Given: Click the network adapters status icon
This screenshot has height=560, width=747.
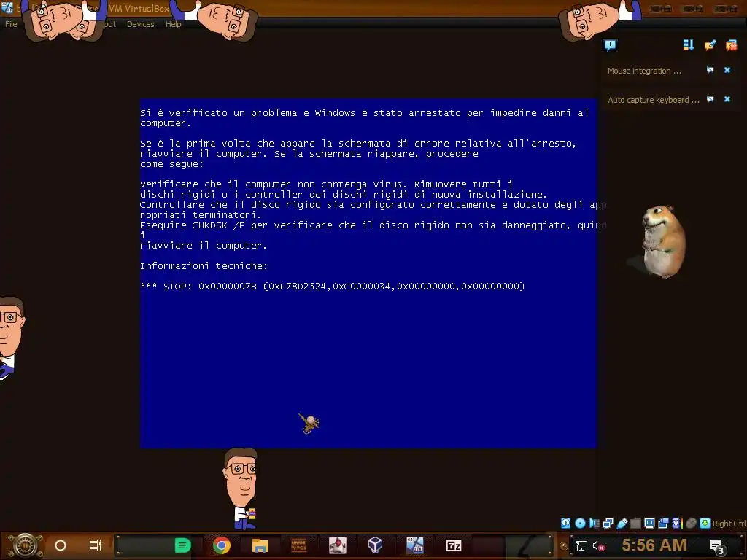Looking at the screenshot, I should tap(608, 524).
